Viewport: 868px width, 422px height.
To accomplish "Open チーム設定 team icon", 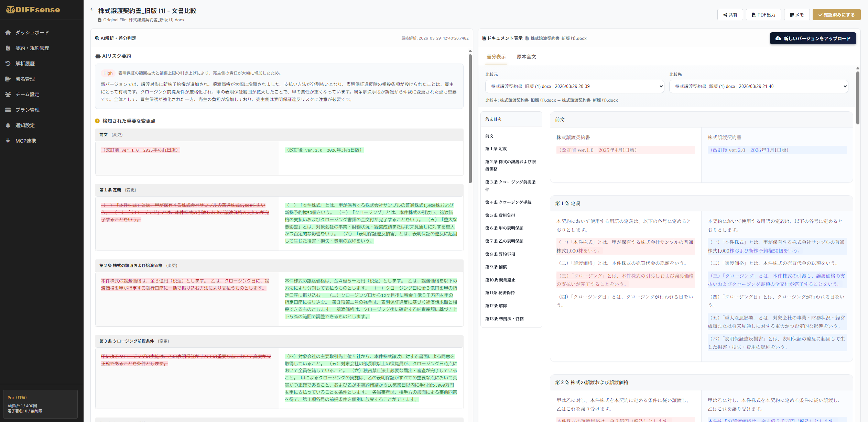I will coord(8,95).
